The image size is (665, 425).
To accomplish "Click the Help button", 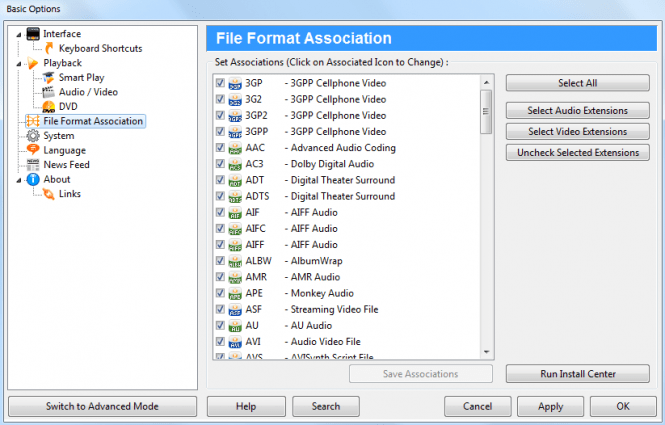I will (246, 406).
